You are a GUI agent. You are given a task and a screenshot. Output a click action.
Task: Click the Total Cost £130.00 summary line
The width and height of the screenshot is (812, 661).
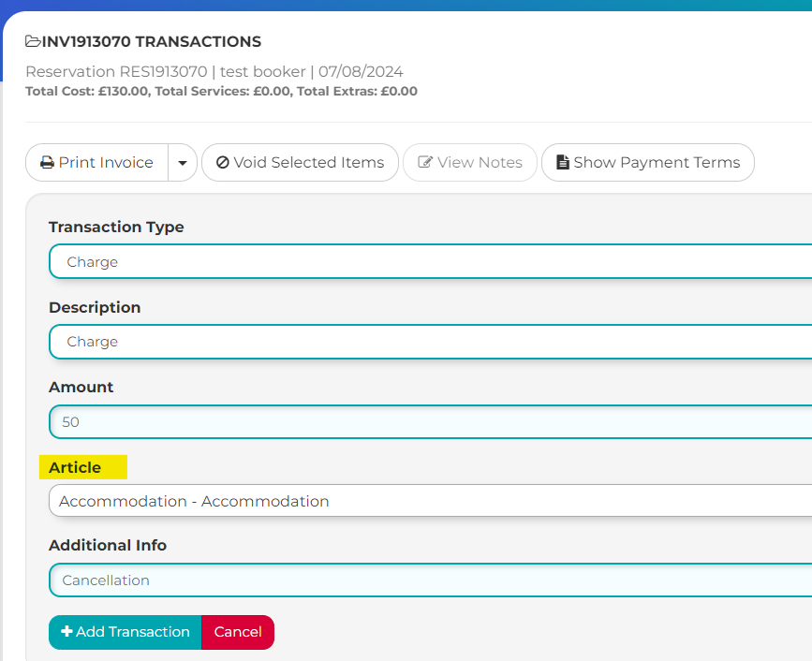(221, 91)
